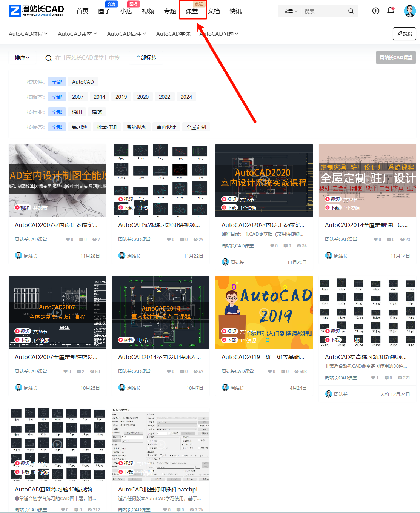Image resolution: width=420 pixels, height=513 pixels.
Task: Open 专题 nav item
Action: click(x=170, y=11)
